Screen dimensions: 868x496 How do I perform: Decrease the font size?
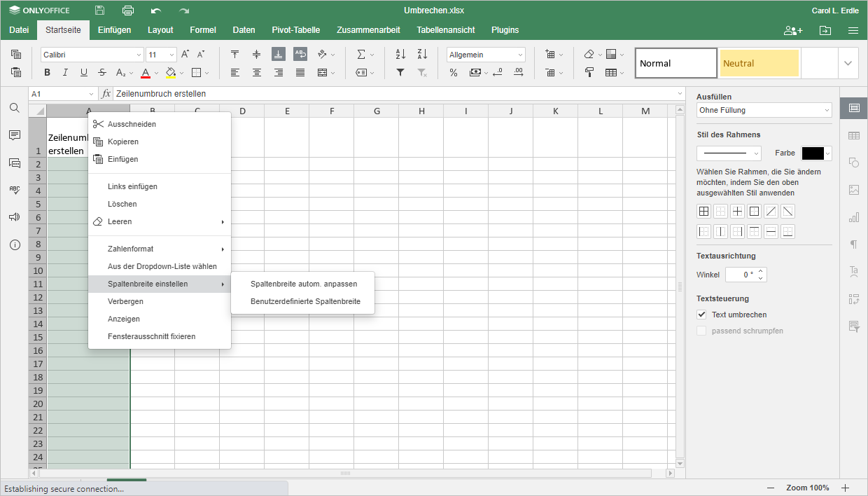[x=201, y=54]
